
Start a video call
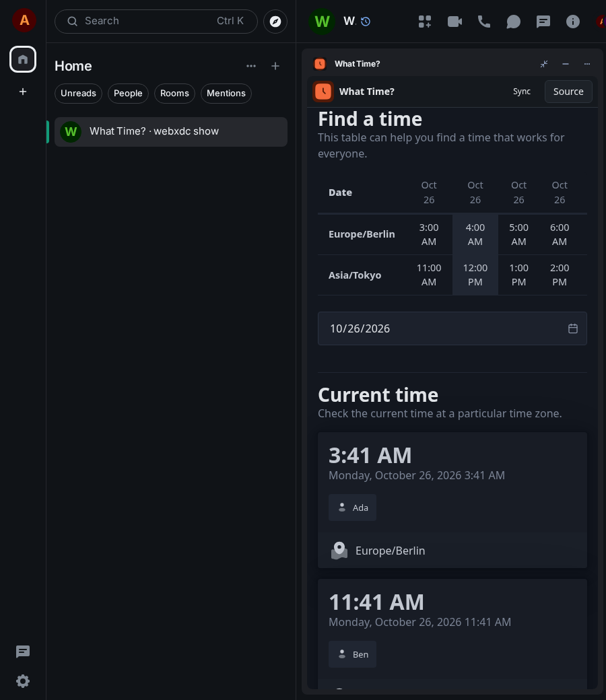(454, 22)
